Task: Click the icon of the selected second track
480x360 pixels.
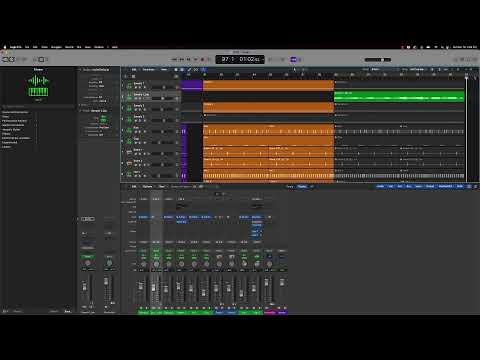Action: tap(129, 97)
